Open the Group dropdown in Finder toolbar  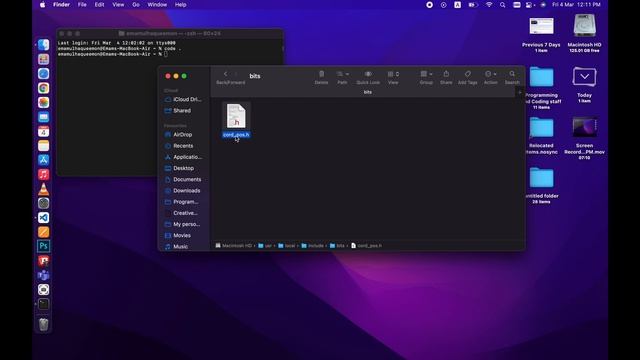[x=426, y=74]
